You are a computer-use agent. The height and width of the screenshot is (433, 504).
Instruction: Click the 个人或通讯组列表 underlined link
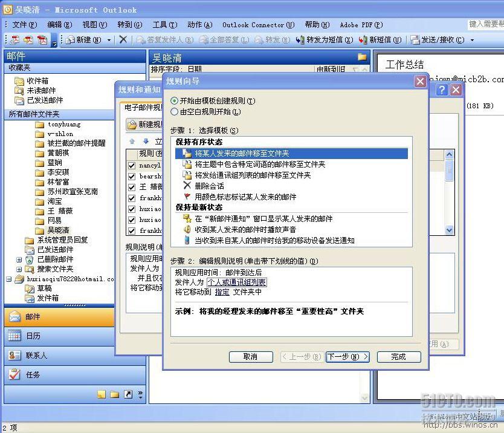point(236,282)
